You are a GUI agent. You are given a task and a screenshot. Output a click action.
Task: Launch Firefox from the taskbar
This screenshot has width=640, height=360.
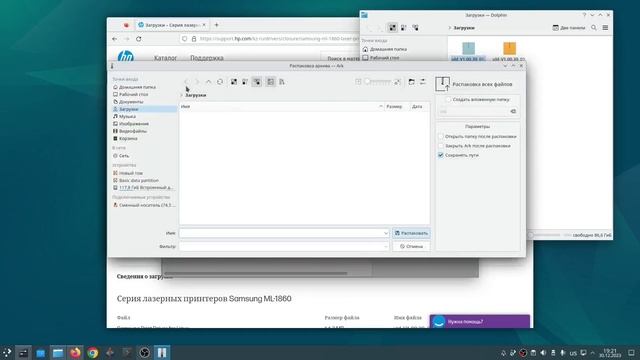[75, 353]
